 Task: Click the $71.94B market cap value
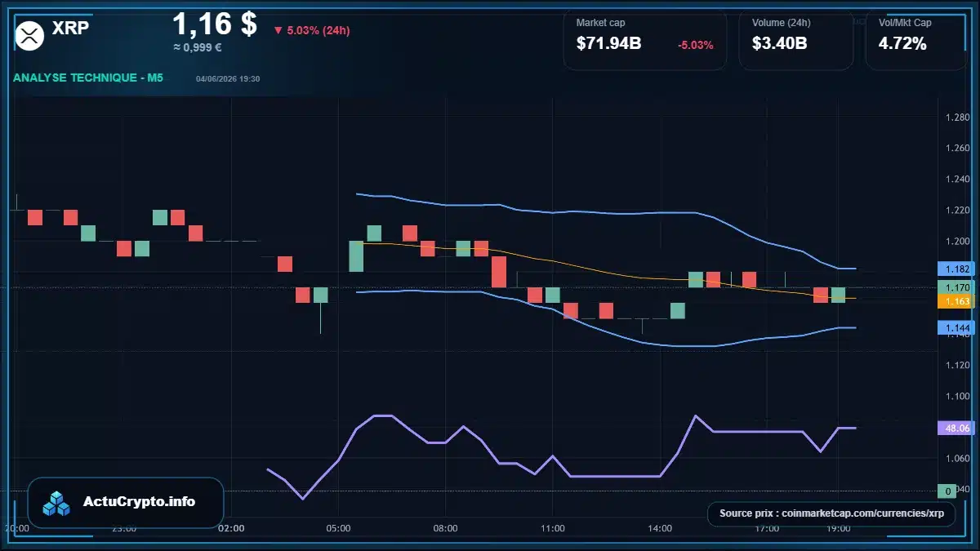coord(608,44)
